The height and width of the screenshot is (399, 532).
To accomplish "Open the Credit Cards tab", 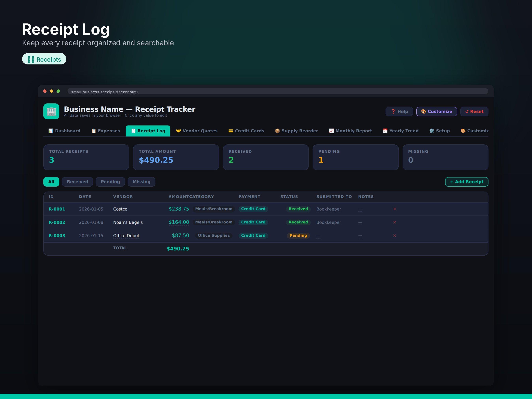I will [246, 131].
